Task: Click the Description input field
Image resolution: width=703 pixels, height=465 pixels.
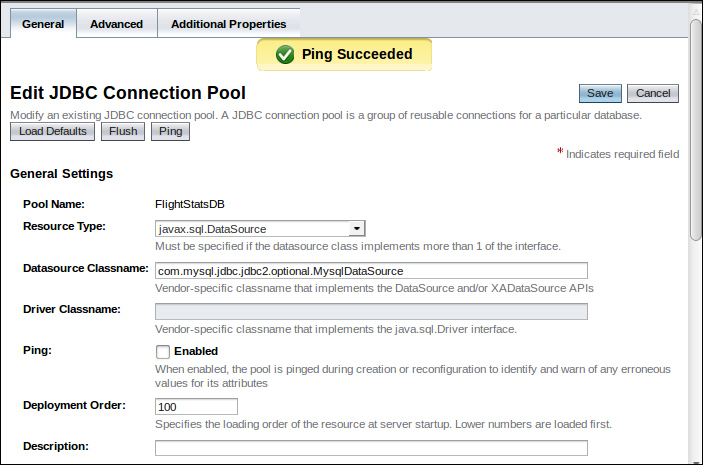Action: click(x=371, y=448)
